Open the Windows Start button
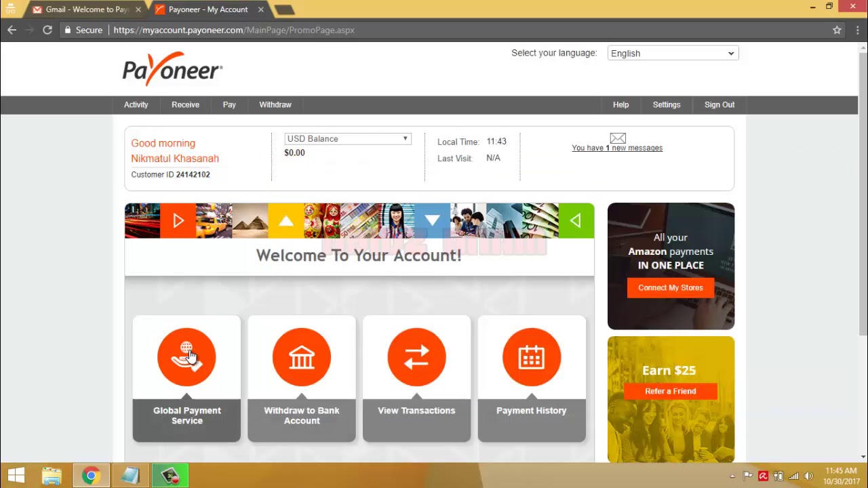This screenshot has height=488, width=868. [16, 476]
